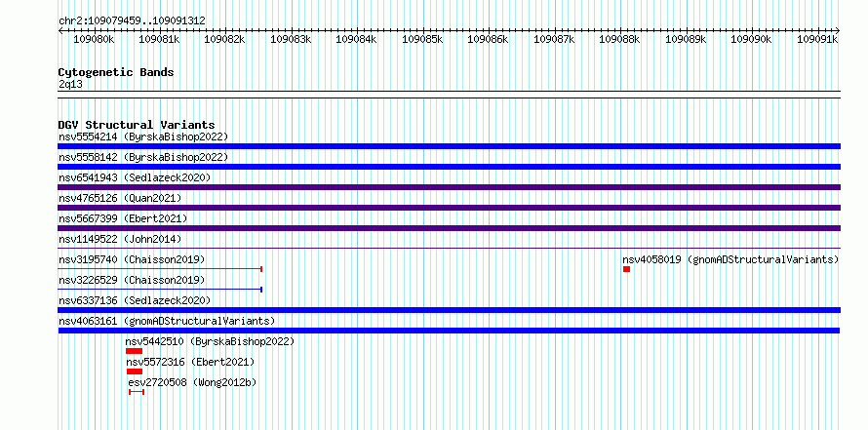Click variant label nsv3195740 (Chaisson2019)
The width and height of the screenshot is (868, 430).
point(132,259)
